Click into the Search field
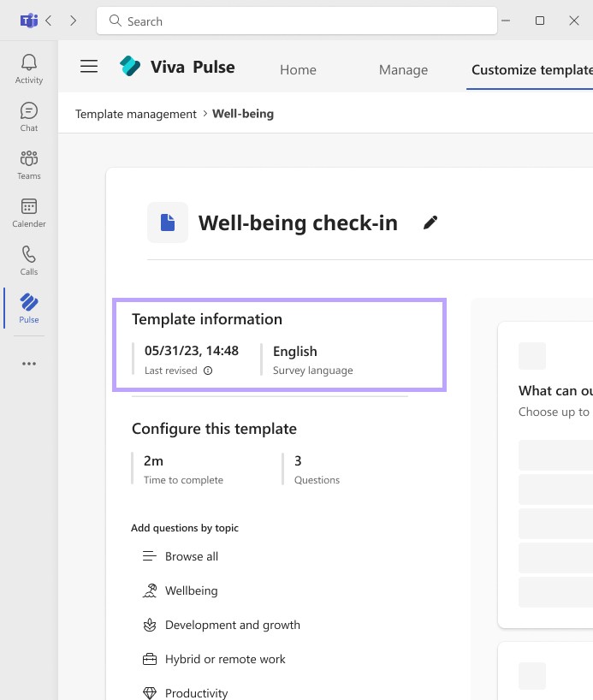Viewport: 593px width, 700px height. tap(296, 21)
